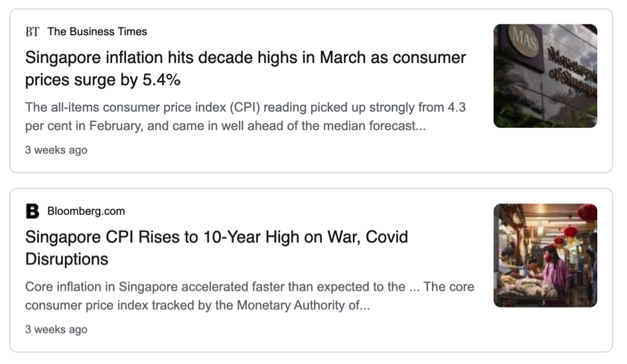Click '3 weeks ago' under Business Times article
This screenshot has height=364, width=627.
click(56, 150)
